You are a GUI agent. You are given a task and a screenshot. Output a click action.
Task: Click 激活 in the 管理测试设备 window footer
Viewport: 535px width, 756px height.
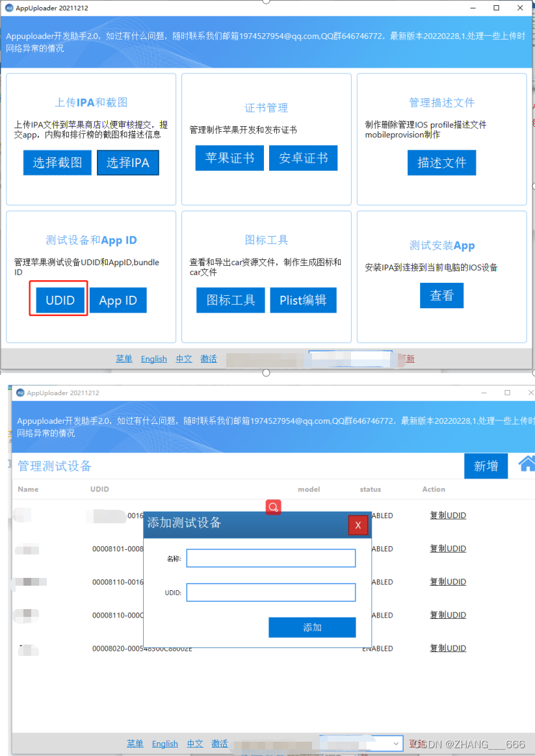(220, 744)
